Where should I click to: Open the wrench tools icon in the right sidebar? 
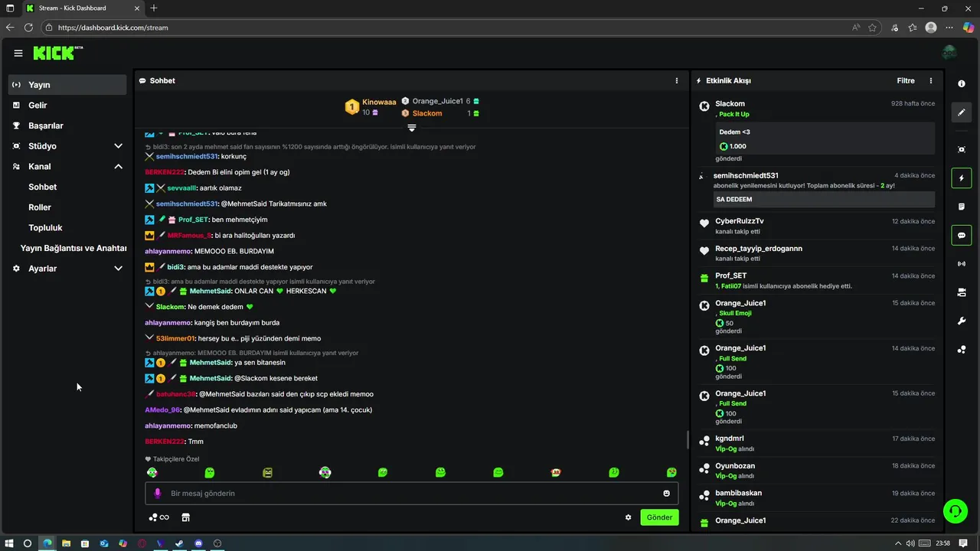click(962, 321)
